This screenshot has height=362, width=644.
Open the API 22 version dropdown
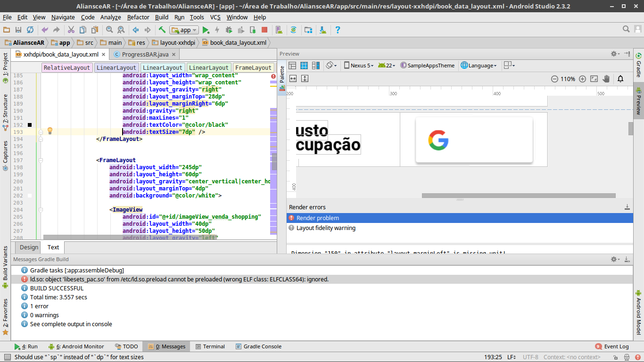click(x=387, y=66)
